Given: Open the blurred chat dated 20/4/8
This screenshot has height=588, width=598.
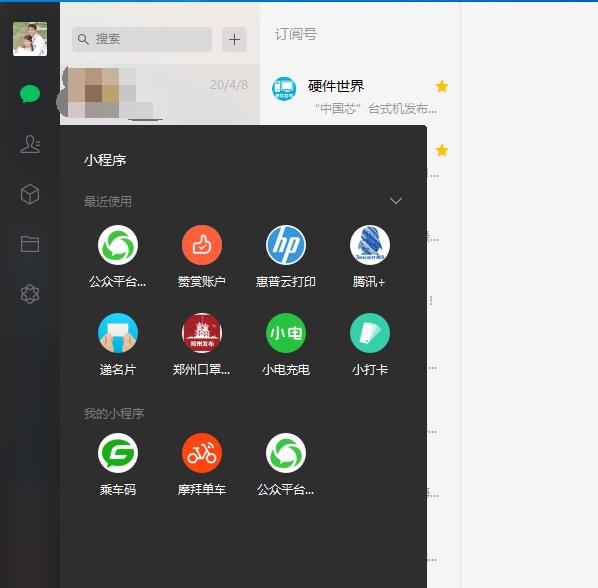Looking at the screenshot, I should pos(160,94).
